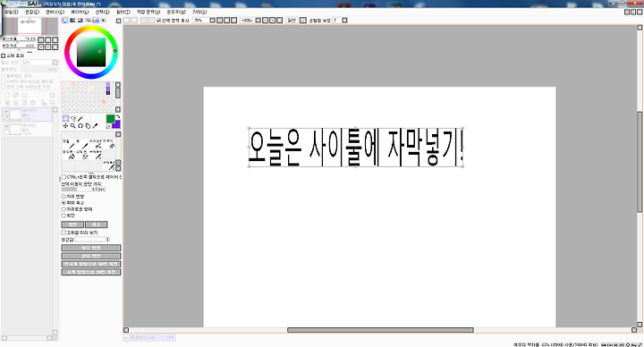Click the navigator zoom slider

click(19, 40)
